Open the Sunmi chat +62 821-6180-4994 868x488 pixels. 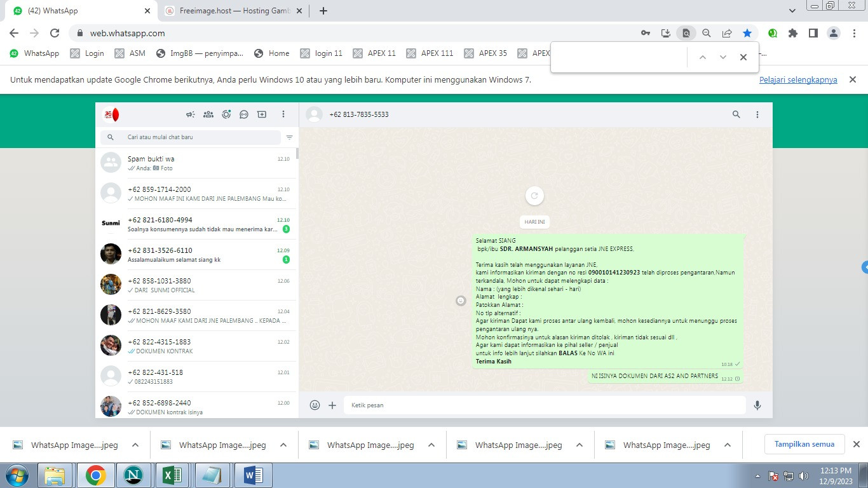click(x=197, y=224)
